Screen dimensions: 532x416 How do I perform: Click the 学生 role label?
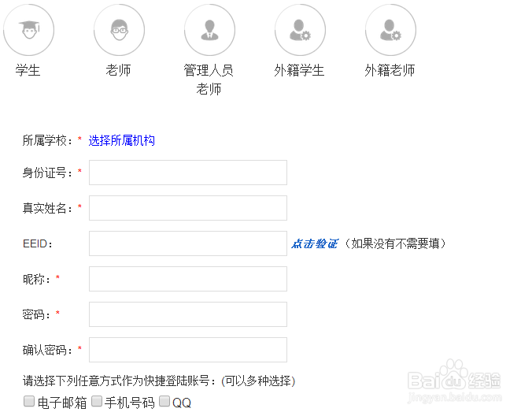click(x=28, y=70)
